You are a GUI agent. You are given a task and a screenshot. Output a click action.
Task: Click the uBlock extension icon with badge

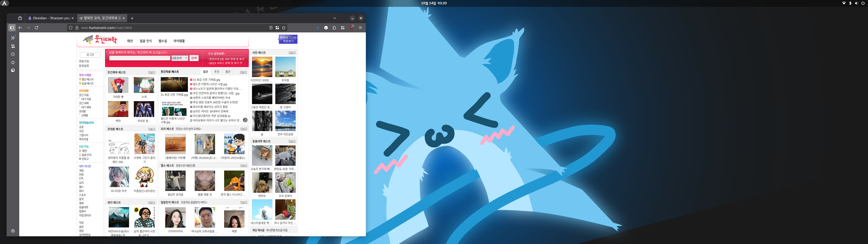point(352,27)
